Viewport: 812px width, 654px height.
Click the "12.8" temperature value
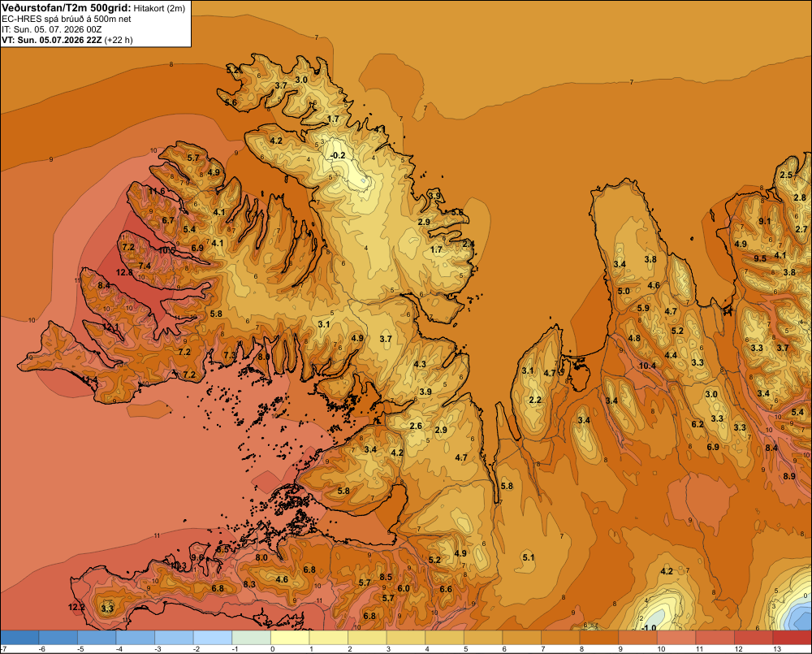(x=124, y=273)
